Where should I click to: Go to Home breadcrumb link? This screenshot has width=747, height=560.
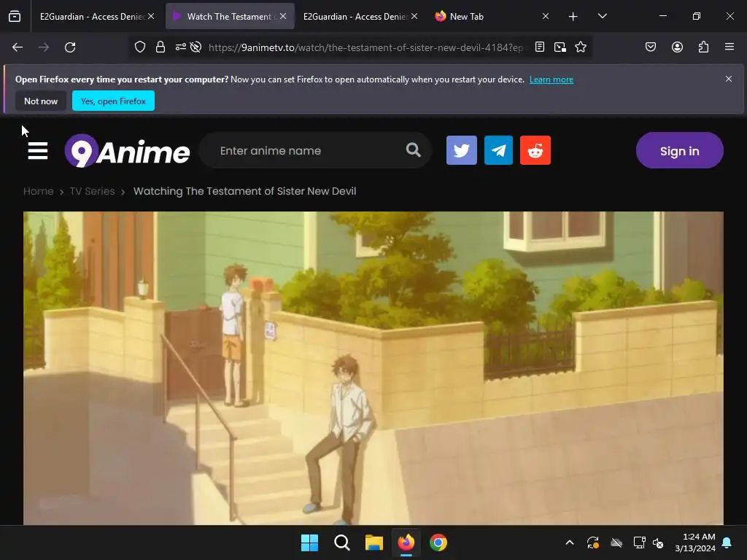39,191
